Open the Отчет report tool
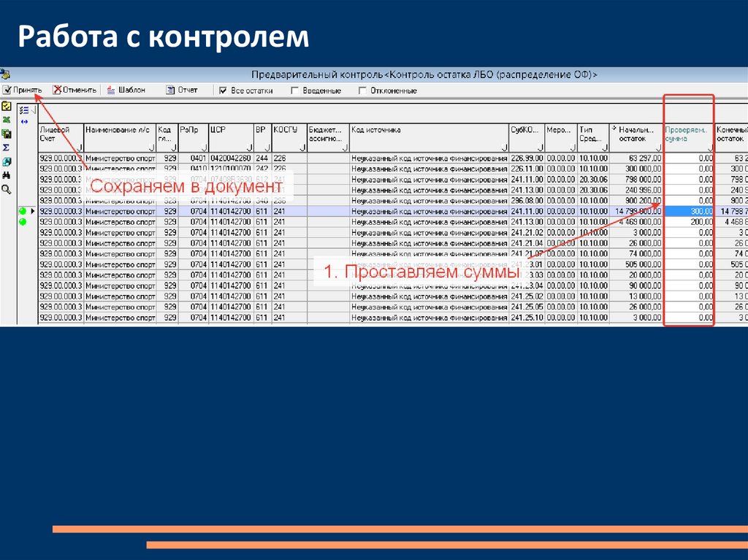This screenshot has width=748, height=560. (182, 91)
